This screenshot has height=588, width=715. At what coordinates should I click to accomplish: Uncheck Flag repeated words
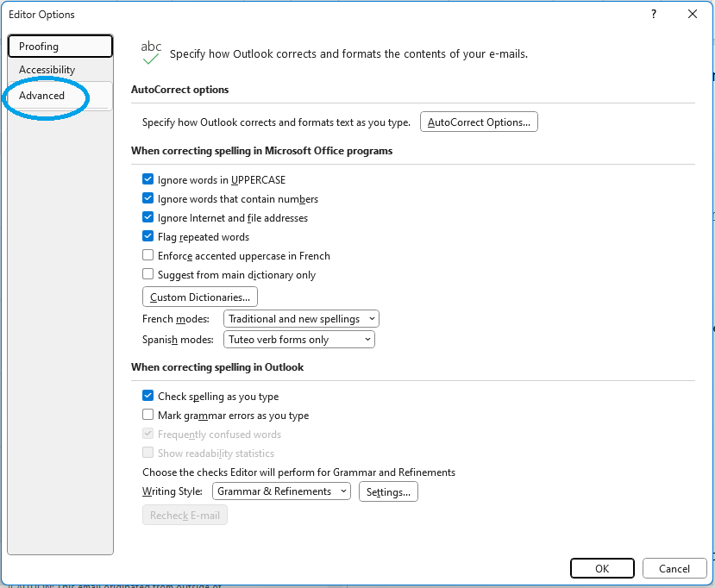[148, 237]
